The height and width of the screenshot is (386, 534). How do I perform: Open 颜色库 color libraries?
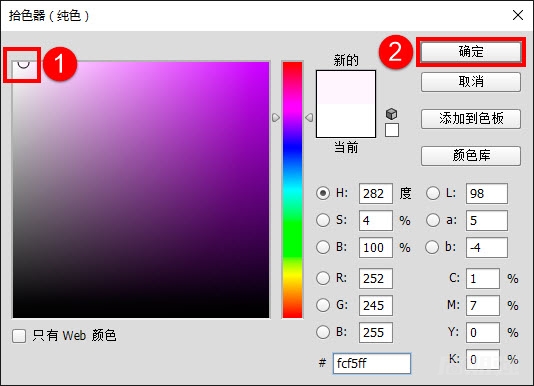(471, 156)
